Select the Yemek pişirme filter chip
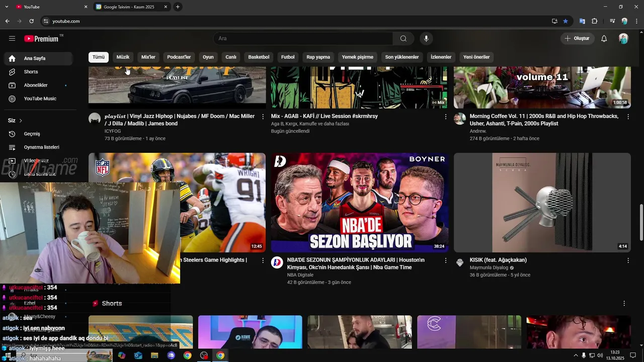644x362 pixels. click(358, 57)
